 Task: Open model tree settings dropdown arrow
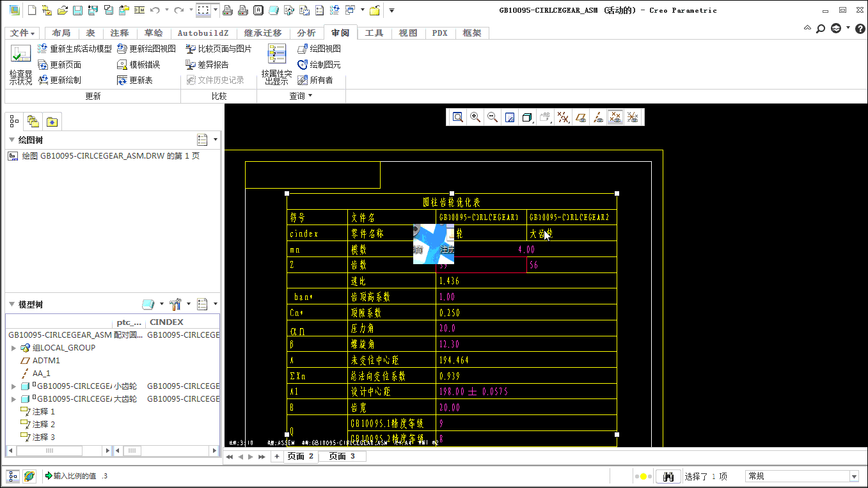pyautogui.click(x=215, y=304)
